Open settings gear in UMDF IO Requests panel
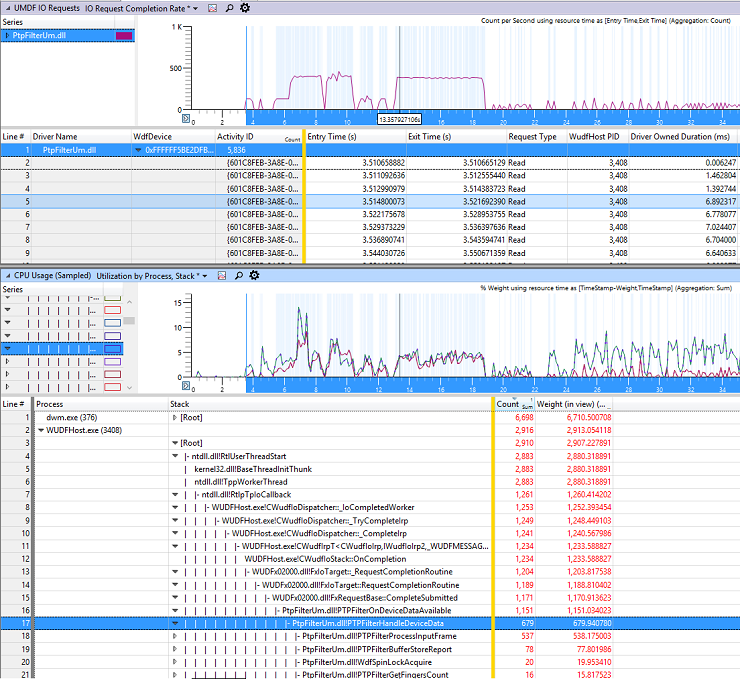Image resolution: width=740 pixels, height=679 pixels. 244,8
